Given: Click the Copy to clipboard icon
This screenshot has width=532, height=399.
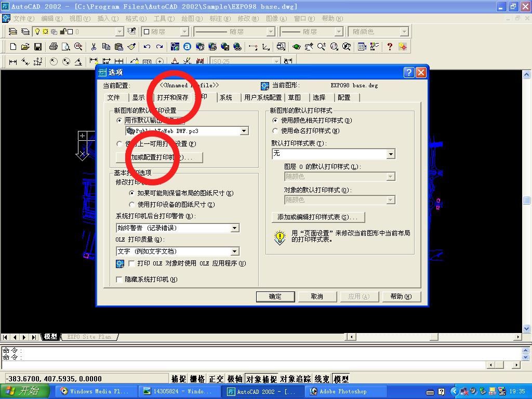Looking at the screenshot, I should (106, 47).
